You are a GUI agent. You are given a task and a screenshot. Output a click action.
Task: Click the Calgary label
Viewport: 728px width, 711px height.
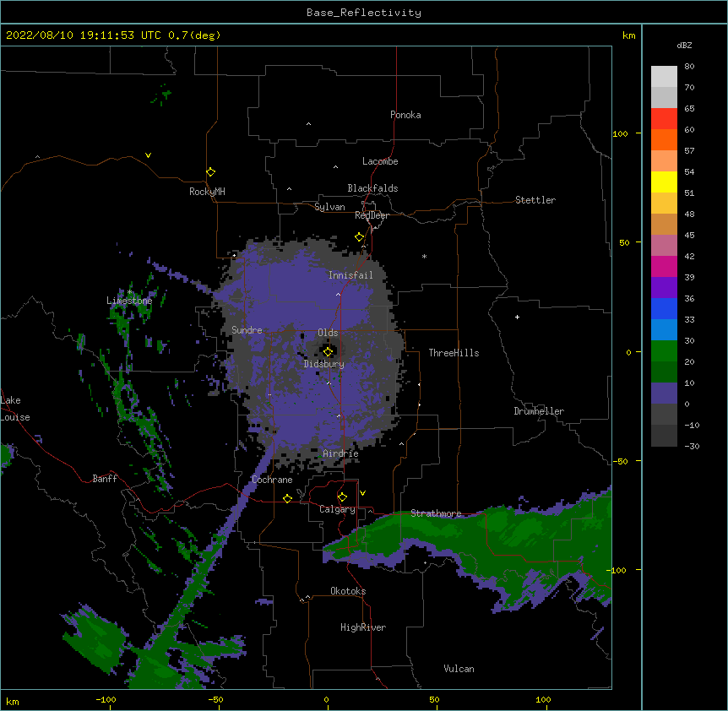(x=337, y=509)
